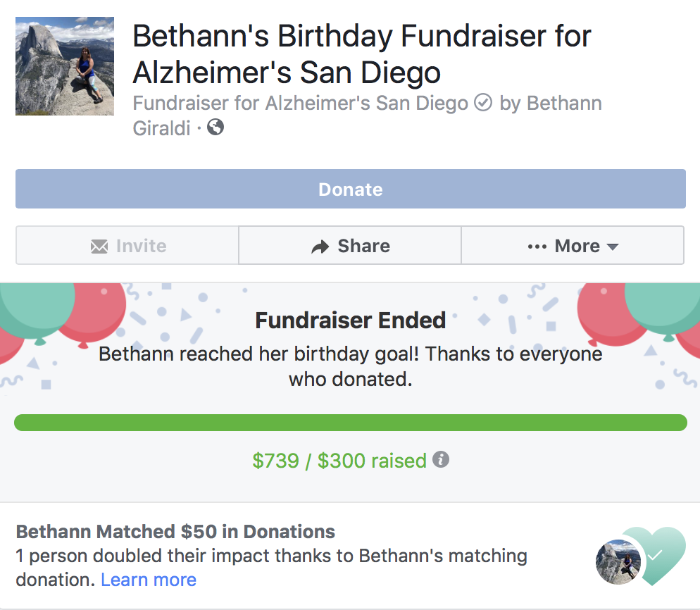Expand the More dropdown arrow

(x=613, y=247)
